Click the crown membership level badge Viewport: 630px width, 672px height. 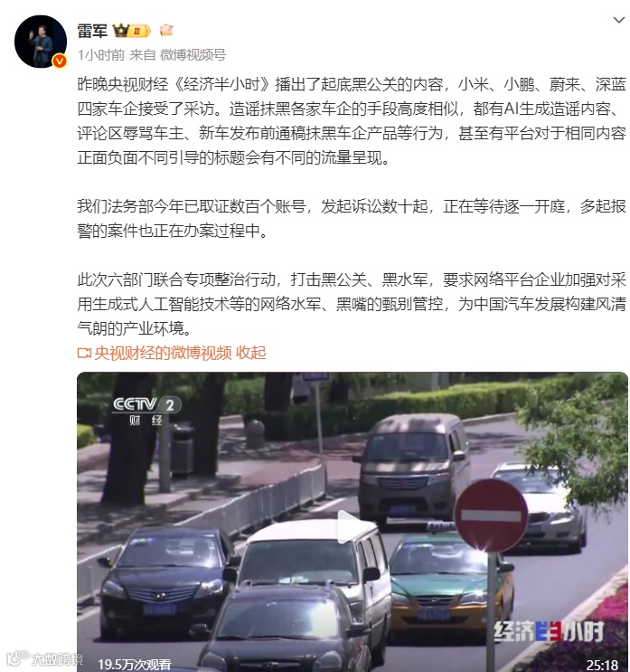pyautogui.click(x=131, y=31)
